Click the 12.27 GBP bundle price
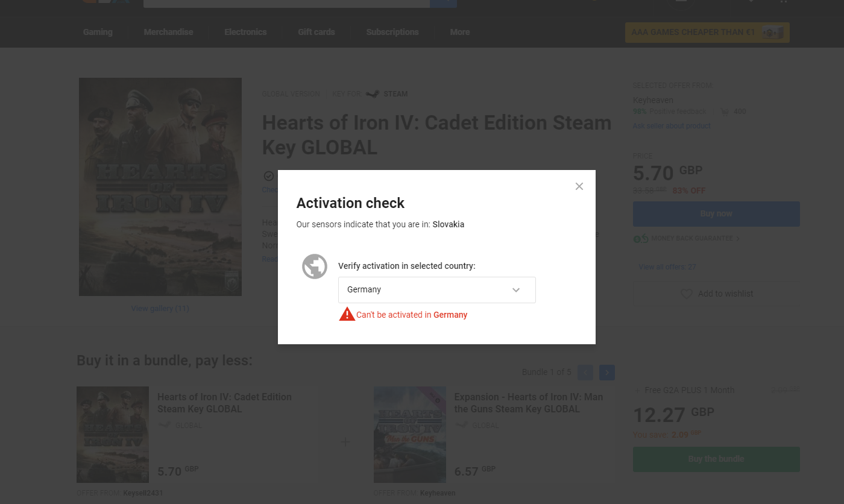Image resolution: width=844 pixels, height=504 pixels. [x=674, y=415]
